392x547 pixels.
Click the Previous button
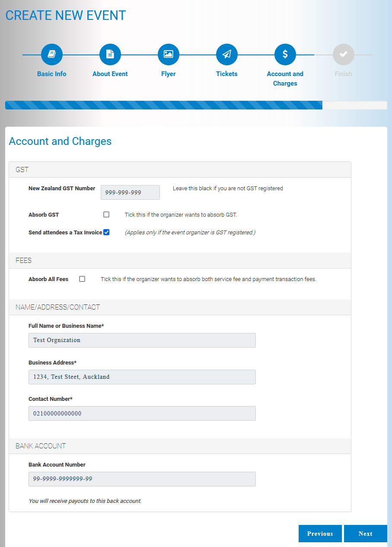(320, 534)
